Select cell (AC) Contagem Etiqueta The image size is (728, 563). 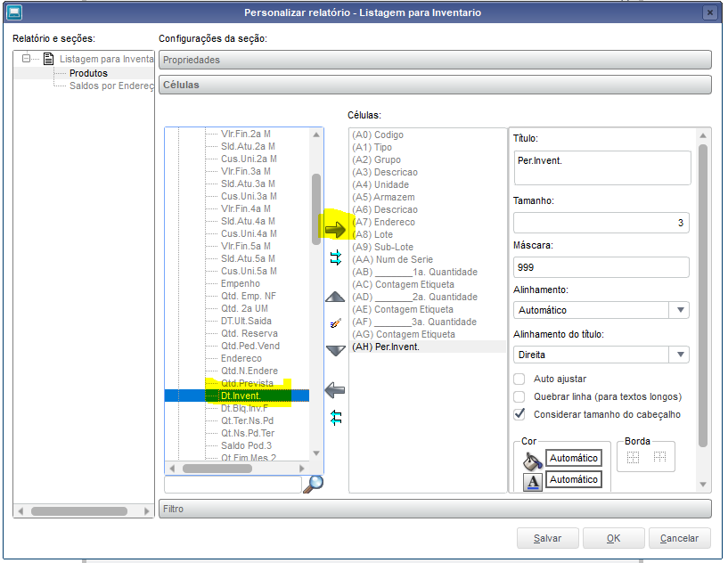[x=403, y=284]
